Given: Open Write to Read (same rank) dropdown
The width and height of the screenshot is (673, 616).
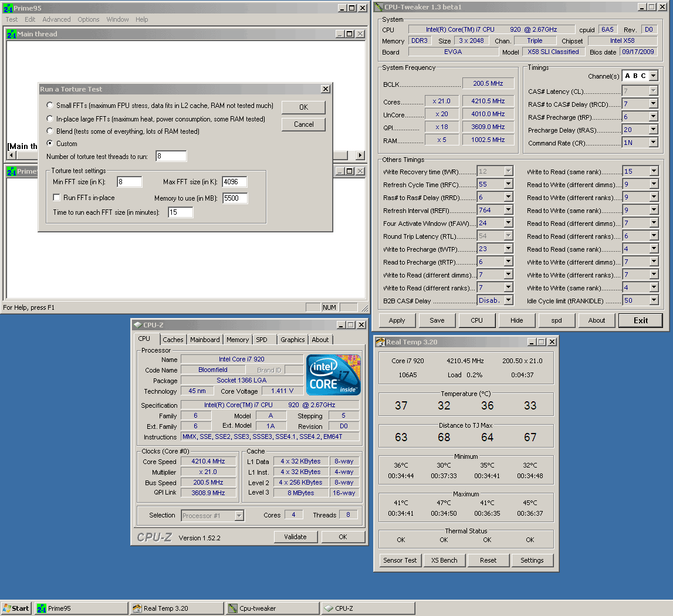Looking at the screenshot, I should click(654, 171).
